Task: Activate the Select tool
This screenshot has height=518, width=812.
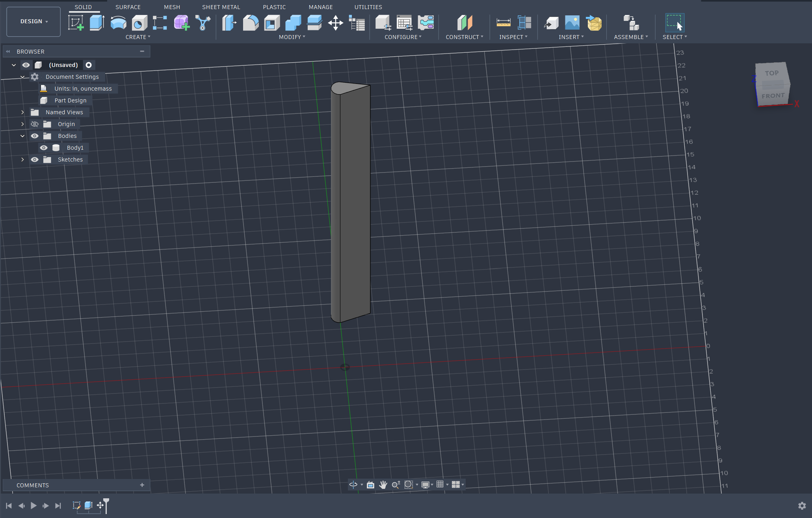Action: point(674,23)
